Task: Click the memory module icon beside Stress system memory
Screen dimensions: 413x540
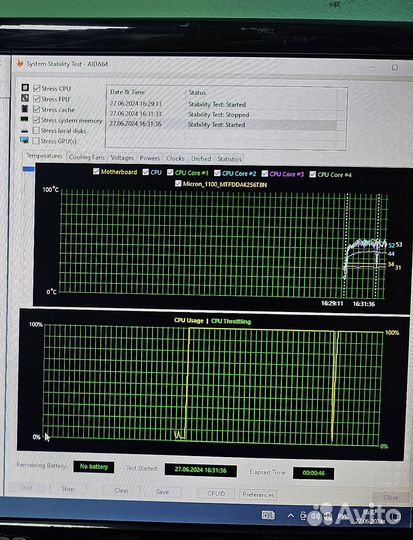Action: point(24,119)
